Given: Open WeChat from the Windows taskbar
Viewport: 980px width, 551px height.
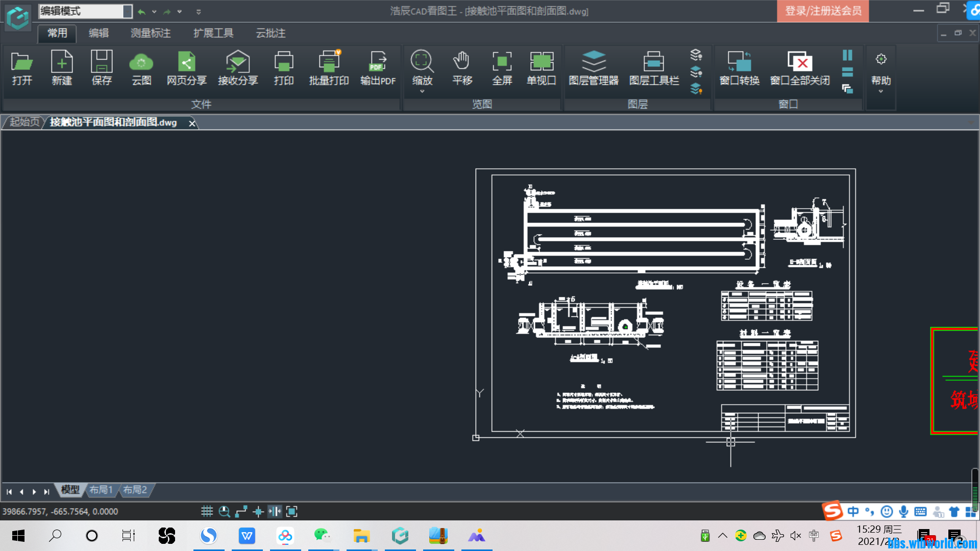Looking at the screenshot, I should point(322,536).
